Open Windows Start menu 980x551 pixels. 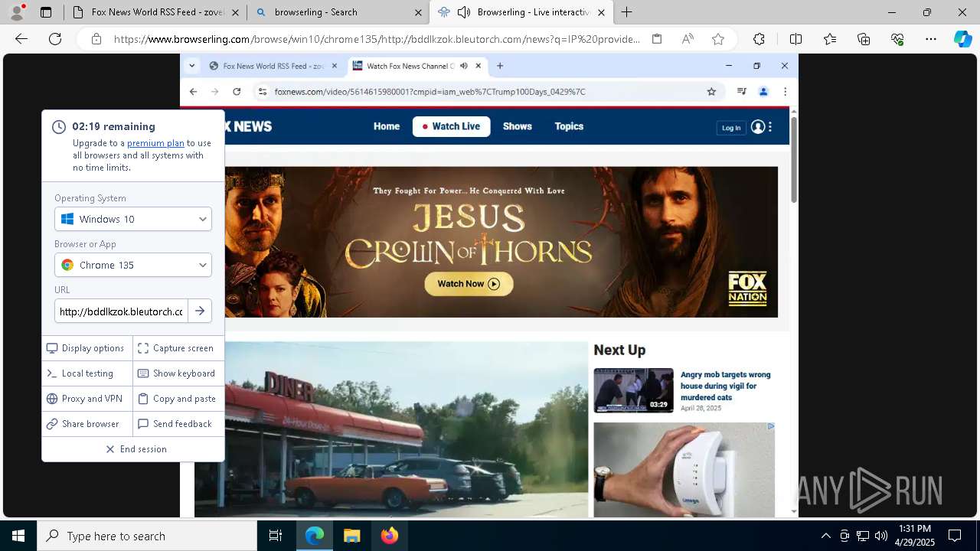tap(18, 536)
